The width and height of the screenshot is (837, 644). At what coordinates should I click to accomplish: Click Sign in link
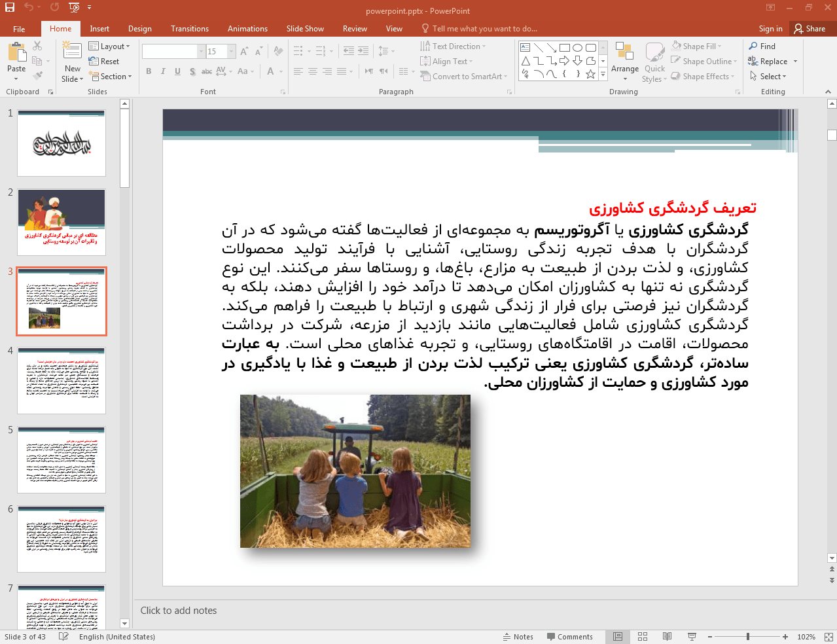pyautogui.click(x=770, y=29)
